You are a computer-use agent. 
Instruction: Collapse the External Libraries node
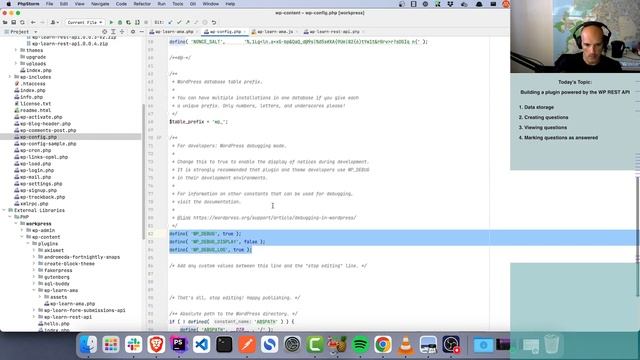pyautogui.click(x=4, y=210)
